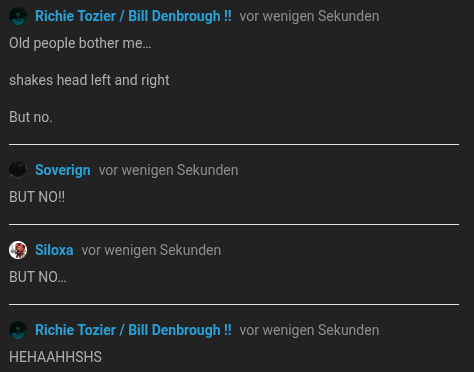Click Richie Tozier avatar above HEHAAHHSHS message
The height and width of the screenshot is (372, 474).
18,330
